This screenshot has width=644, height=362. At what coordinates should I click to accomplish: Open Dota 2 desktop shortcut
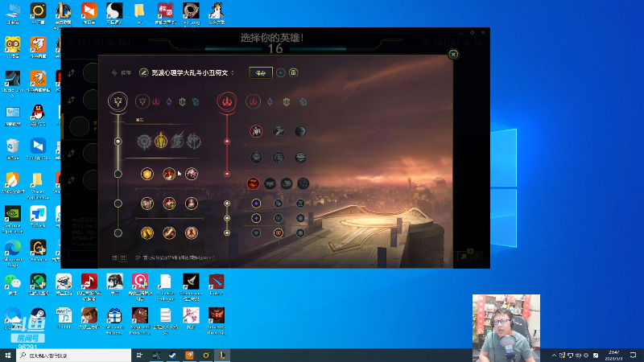pos(217,285)
